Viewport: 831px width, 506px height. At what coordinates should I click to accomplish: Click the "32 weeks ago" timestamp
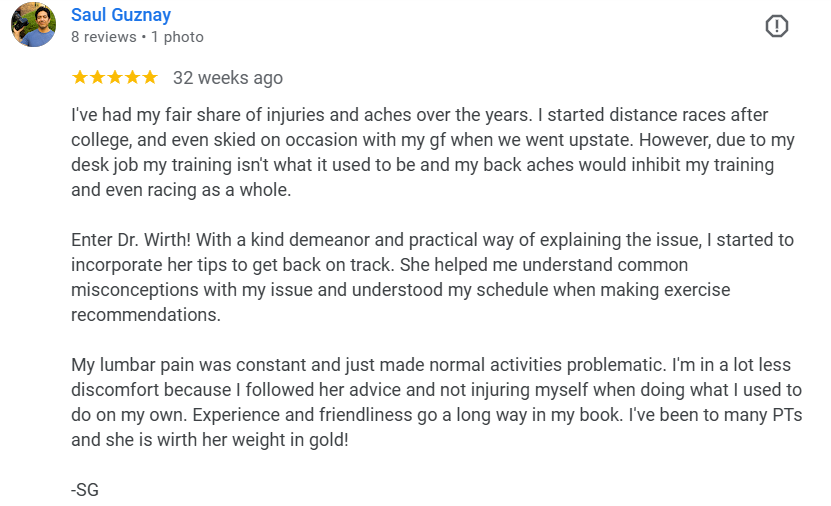228,77
